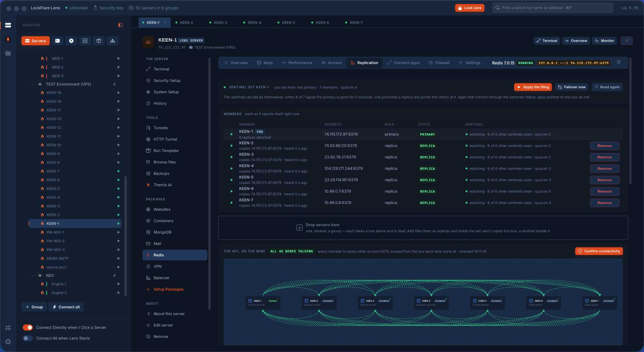The height and width of the screenshot is (352, 644).
Task: Click the Failover now button
Action: point(572,87)
